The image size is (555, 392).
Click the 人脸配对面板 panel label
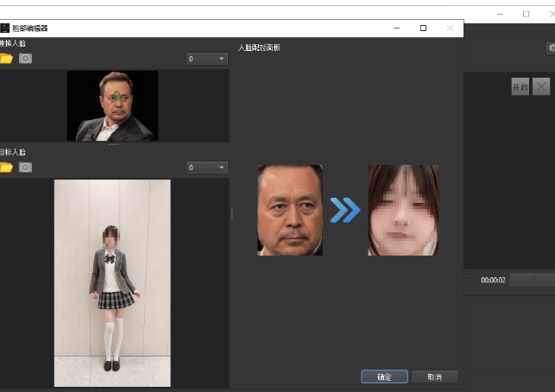coord(259,47)
